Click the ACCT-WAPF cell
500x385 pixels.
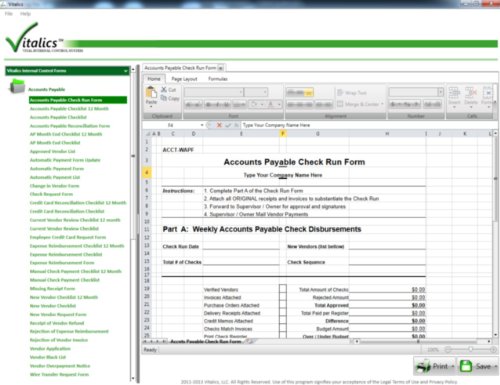[x=178, y=150]
